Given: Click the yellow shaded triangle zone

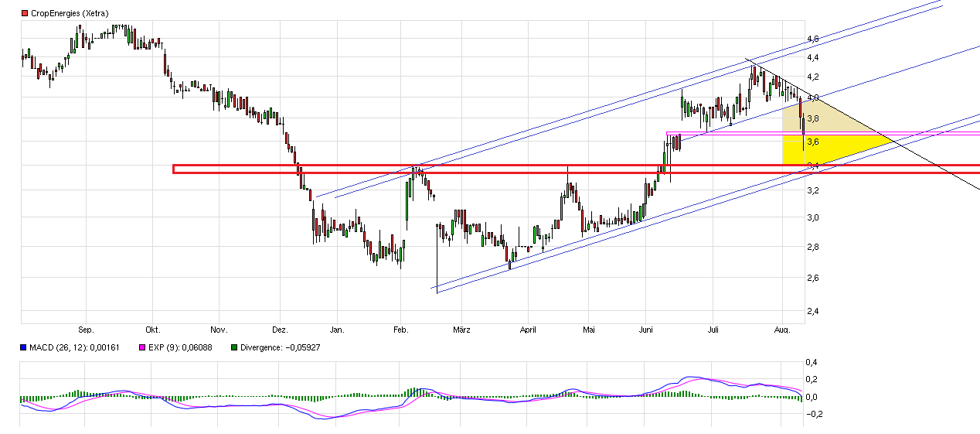Looking at the screenshot, I should click(x=819, y=149).
